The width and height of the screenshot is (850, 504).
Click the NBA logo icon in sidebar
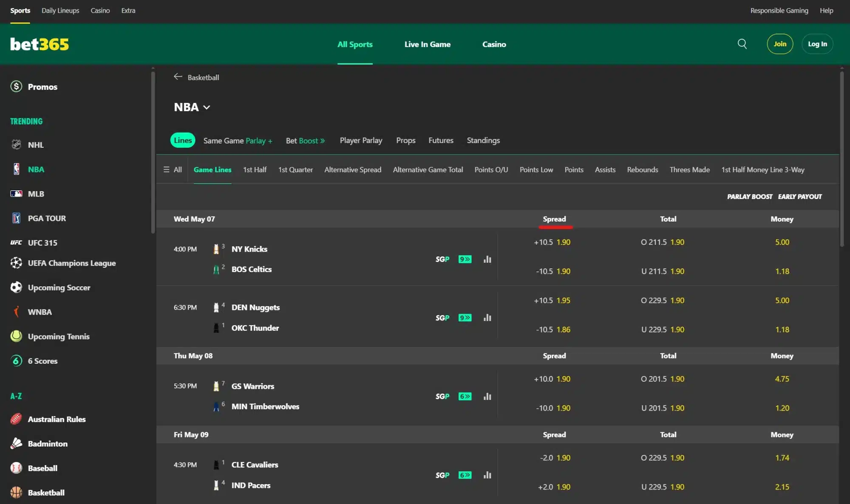pos(16,169)
